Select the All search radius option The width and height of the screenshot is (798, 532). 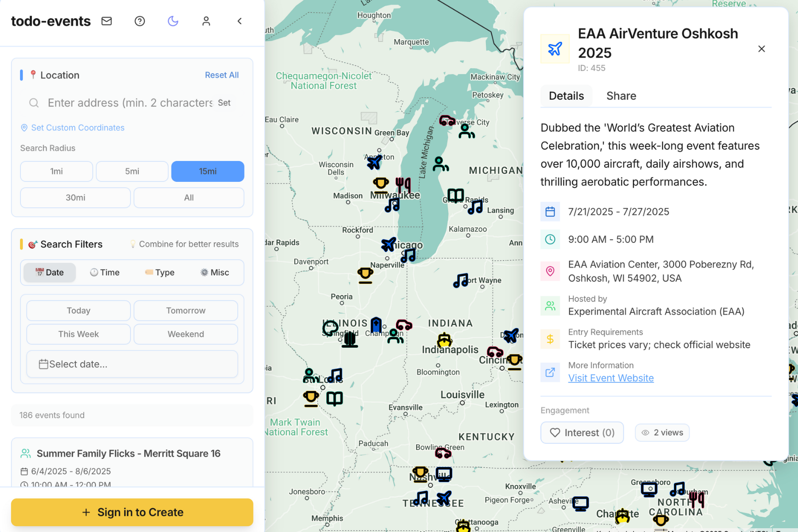(189, 198)
